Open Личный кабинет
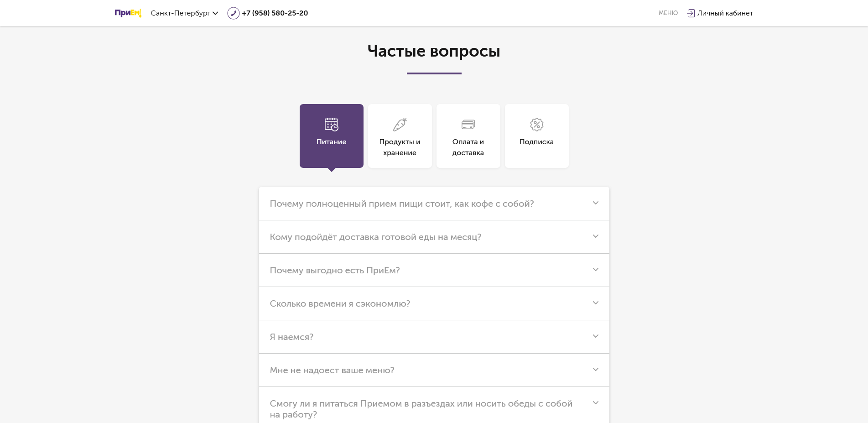The width and height of the screenshot is (868, 423). click(725, 13)
